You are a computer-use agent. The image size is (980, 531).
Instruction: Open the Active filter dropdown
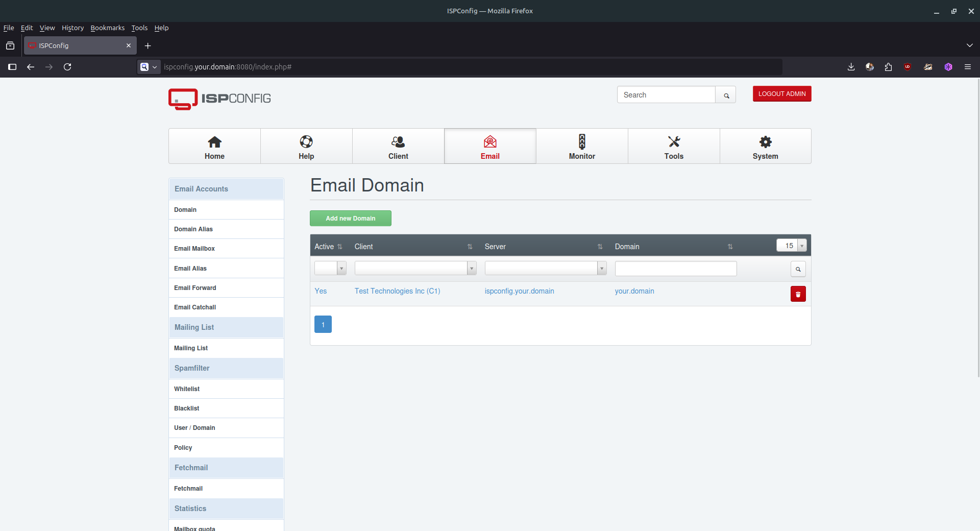point(330,268)
